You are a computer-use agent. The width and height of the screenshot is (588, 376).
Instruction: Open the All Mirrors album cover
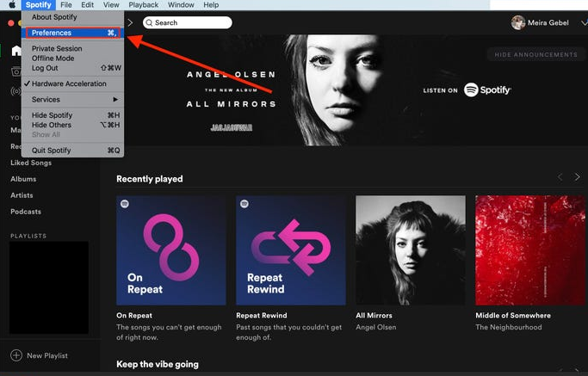pyautogui.click(x=411, y=250)
